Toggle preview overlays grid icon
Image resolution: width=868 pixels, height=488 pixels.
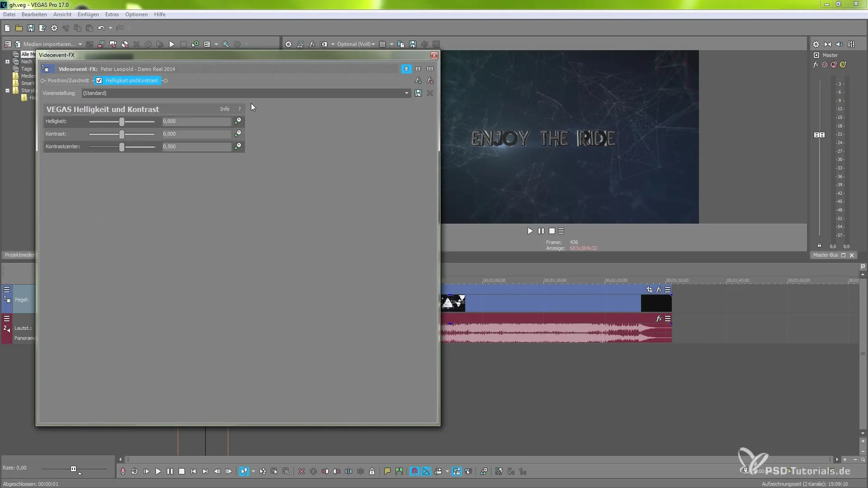pos(382,44)
